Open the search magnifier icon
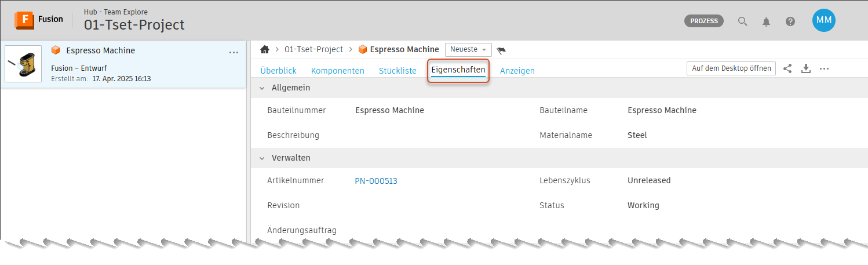This screenshot has width=868, height=265. pos(742,21)
